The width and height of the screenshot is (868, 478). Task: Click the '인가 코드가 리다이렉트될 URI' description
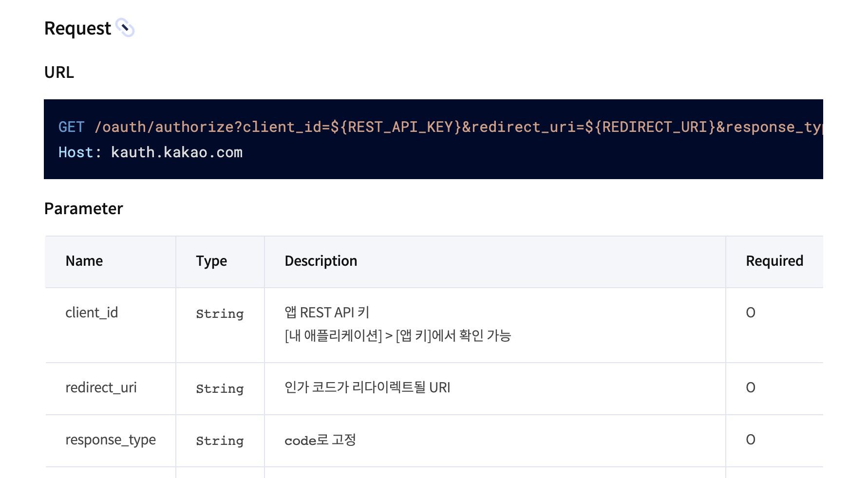(367, 387)
